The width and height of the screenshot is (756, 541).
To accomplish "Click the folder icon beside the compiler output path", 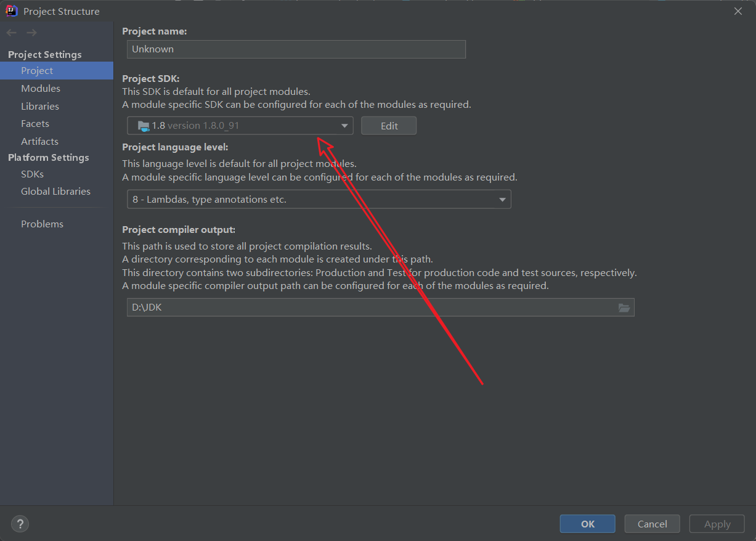I will [x=624, y=307].
